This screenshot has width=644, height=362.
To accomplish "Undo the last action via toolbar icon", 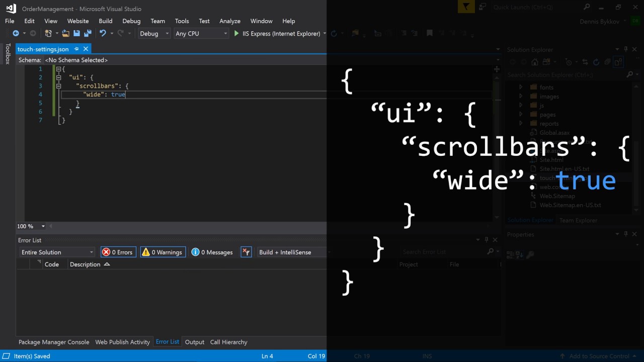I will pos(103,33).
